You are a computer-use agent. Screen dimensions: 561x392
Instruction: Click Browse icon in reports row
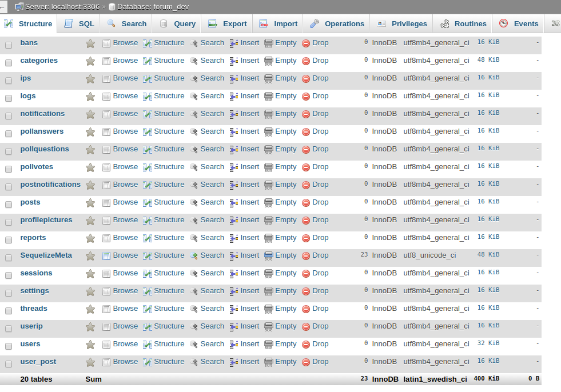click(x=106, y=238)
